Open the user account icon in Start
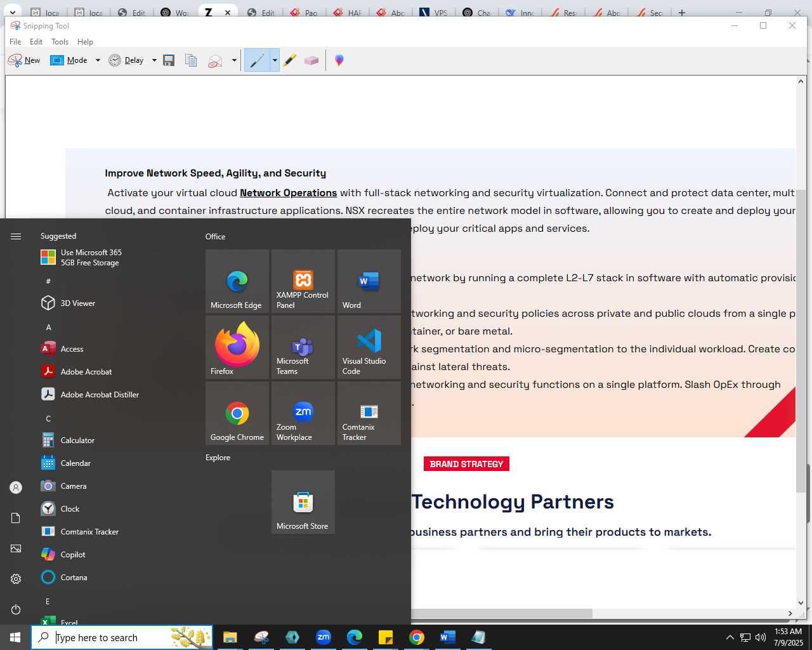The width and height of the screenshot is (812, 650). click(x=16, y=487)
